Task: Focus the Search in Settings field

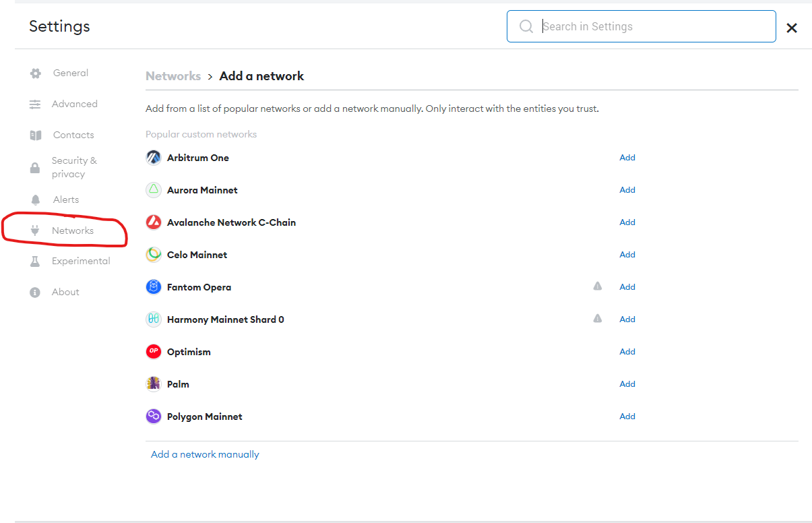Action: tap(641, 26)
